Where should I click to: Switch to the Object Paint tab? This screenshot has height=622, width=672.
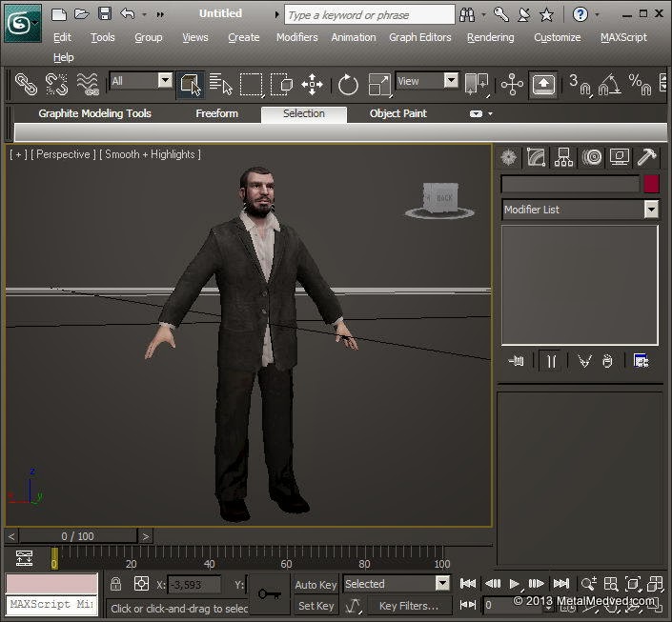coord(398,113)
